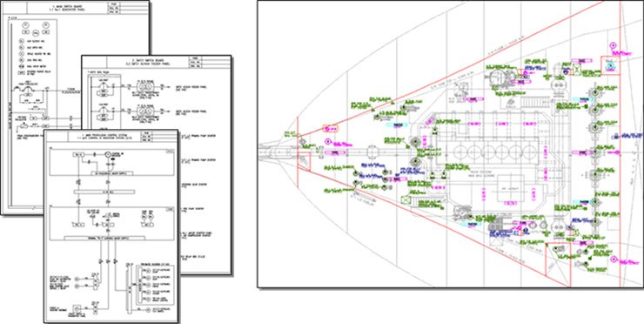
Task: Select the crossed-box symbol beside the lower-left staircase
Action: tap(406, 200)
